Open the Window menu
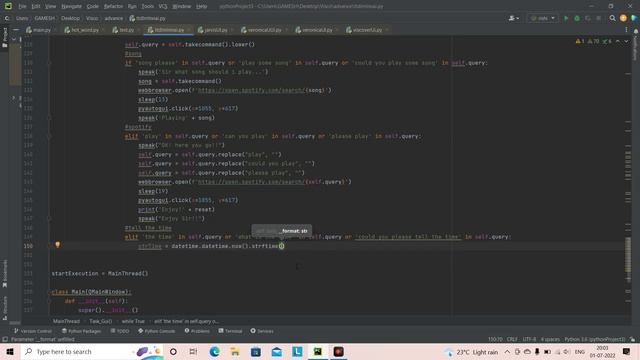Screen dimensions: 640x360 click(x=182, y=7)
